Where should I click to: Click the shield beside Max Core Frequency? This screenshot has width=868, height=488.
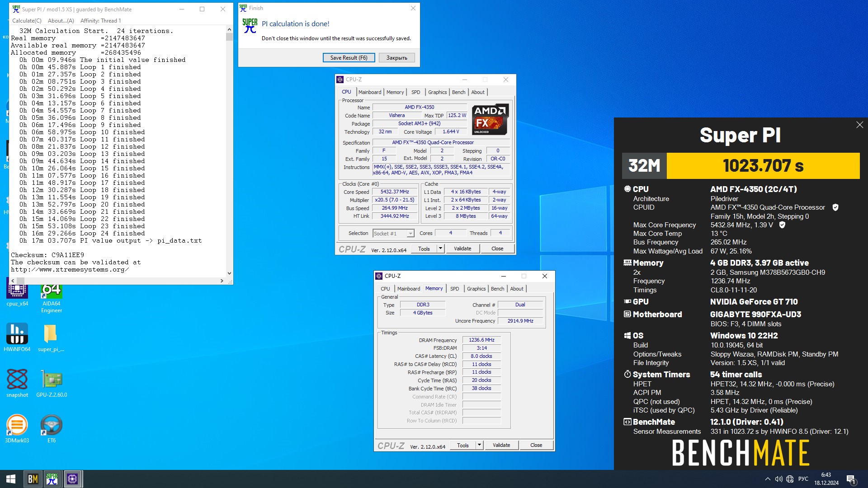(782, 225)
